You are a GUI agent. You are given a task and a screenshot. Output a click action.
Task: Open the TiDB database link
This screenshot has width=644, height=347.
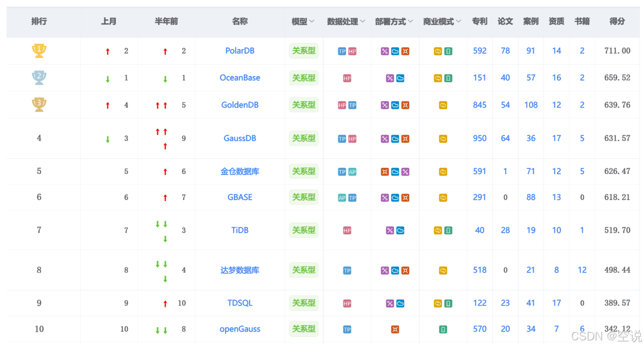(x=240, y=230)
